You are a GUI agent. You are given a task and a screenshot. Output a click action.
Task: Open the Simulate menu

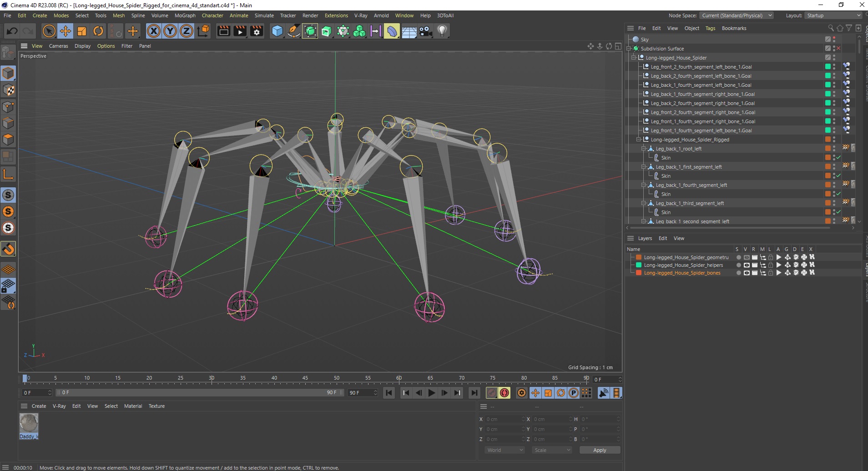tap(264, 15)
